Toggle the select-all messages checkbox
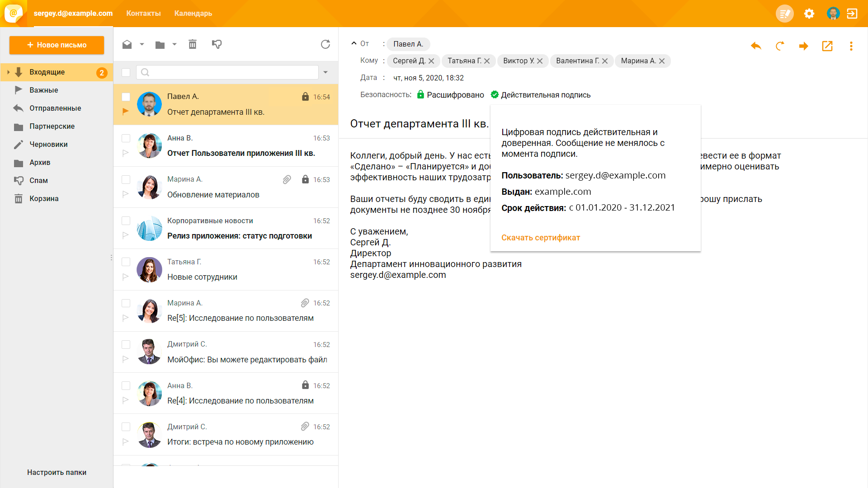Image resolution: width=868 pixels, height=488 pixels. pos(126,72)
